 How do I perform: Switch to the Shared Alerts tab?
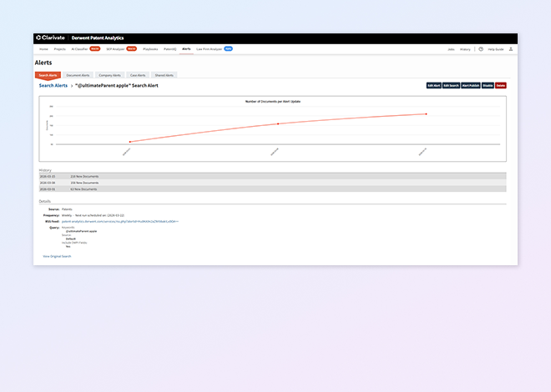pos(164,75)
